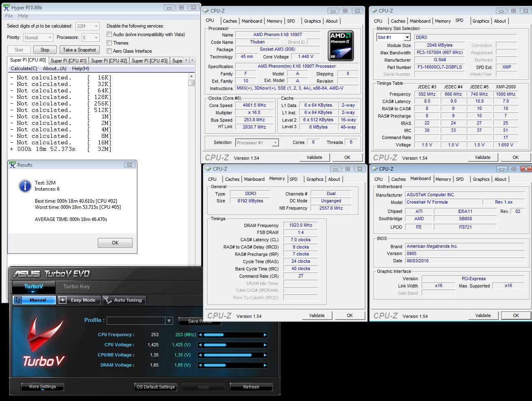Switch to Turbo Key tab
This screenshot has width=532, height=401.
pyautogui.click(x=76, y=286)
